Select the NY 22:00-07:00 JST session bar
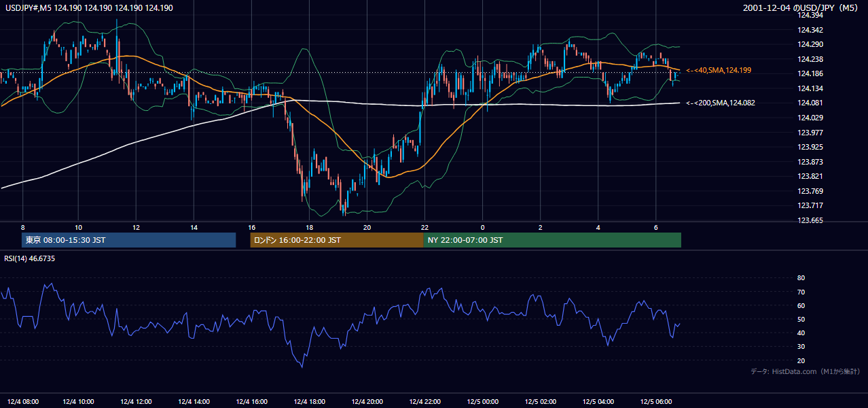Image resolution: width=868 pixels, height=408 pixels. [x=552, y=240]
